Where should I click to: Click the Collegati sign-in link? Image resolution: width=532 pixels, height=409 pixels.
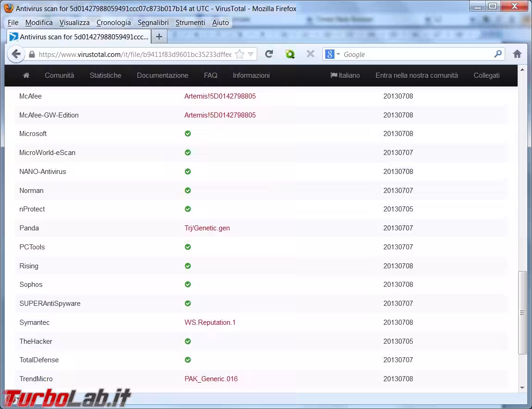[486, 75]
